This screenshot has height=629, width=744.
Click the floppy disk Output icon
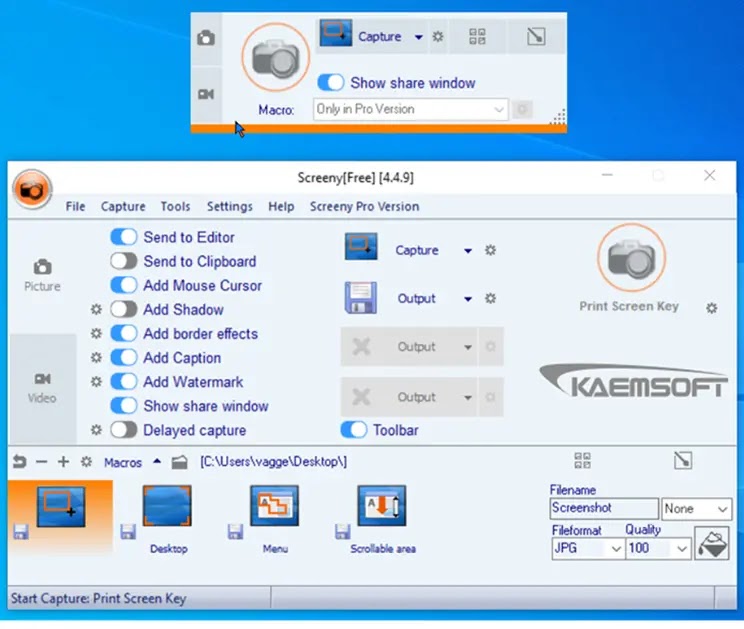[x=361, y=298]
